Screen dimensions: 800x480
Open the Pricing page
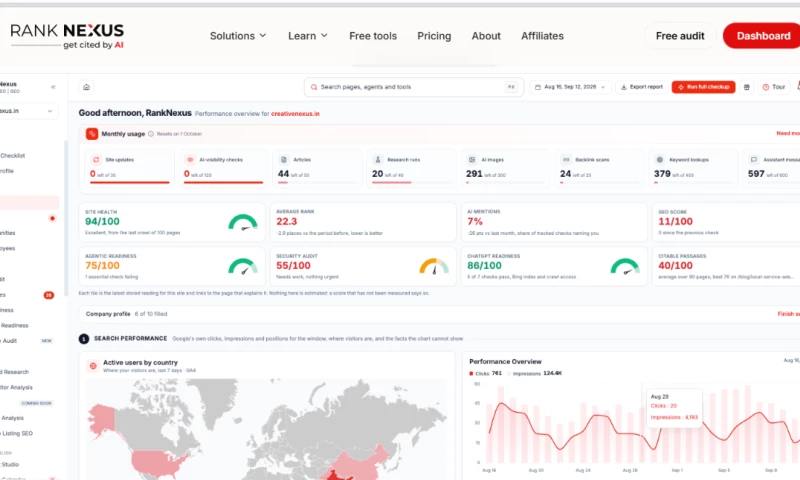click(434, 36)
